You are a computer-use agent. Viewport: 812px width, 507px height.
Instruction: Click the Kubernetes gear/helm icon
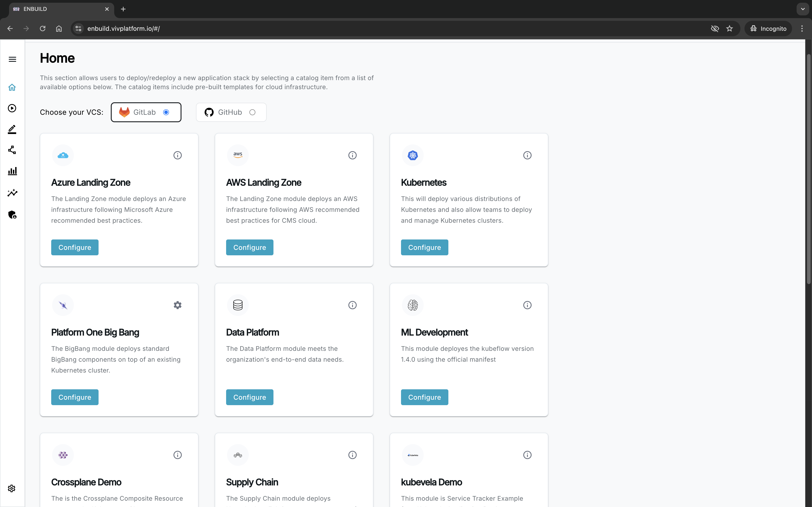[x=413, y=155]
